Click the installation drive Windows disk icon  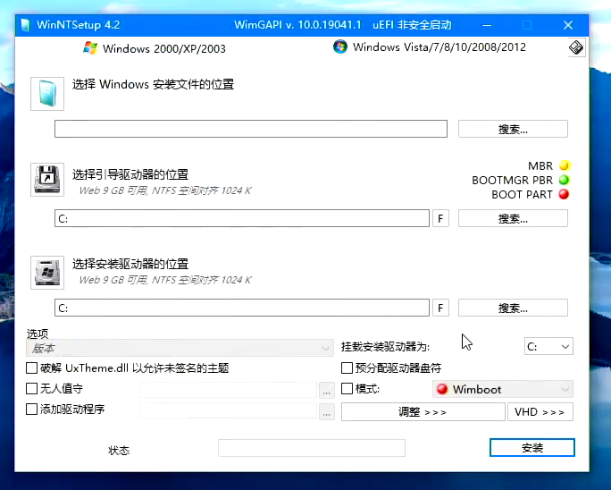pos(47,273)
